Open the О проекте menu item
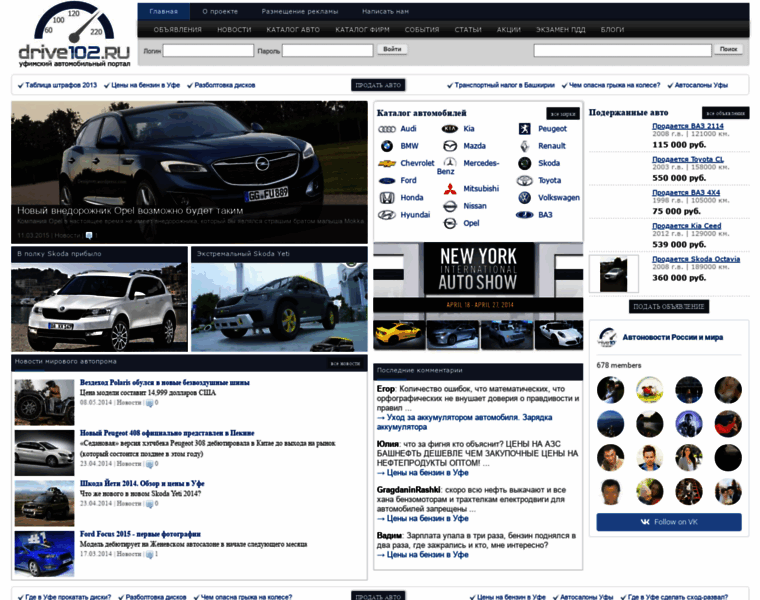760x600 pixels. 220,11
